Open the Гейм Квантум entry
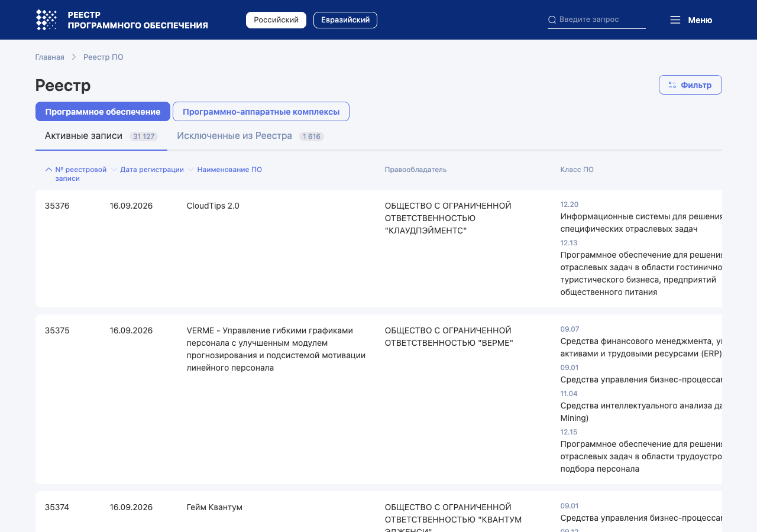757x532 pixels. pos(215,508)
